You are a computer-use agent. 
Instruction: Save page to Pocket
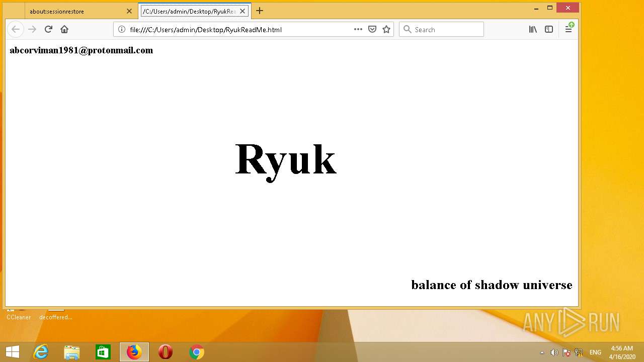pyautogui.click(x=372, y=29)
